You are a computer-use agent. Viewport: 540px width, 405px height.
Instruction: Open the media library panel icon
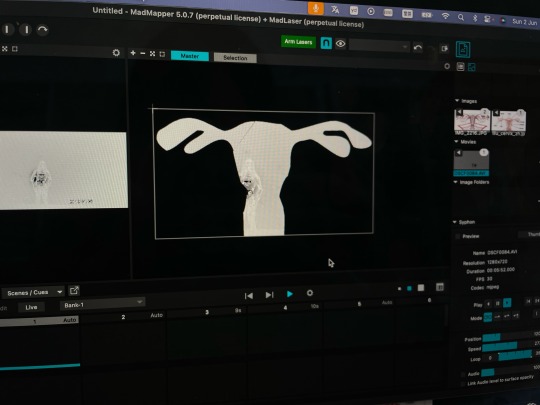tap(463, 49)
